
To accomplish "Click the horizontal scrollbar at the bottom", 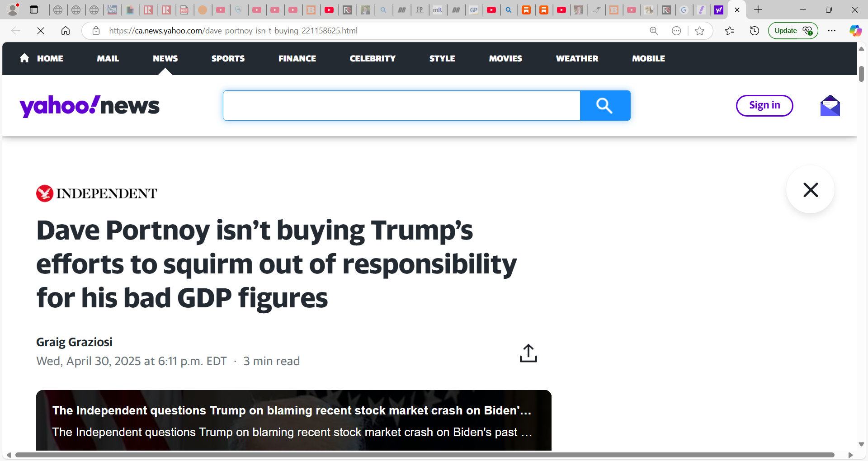I will (x=425, y=455).
